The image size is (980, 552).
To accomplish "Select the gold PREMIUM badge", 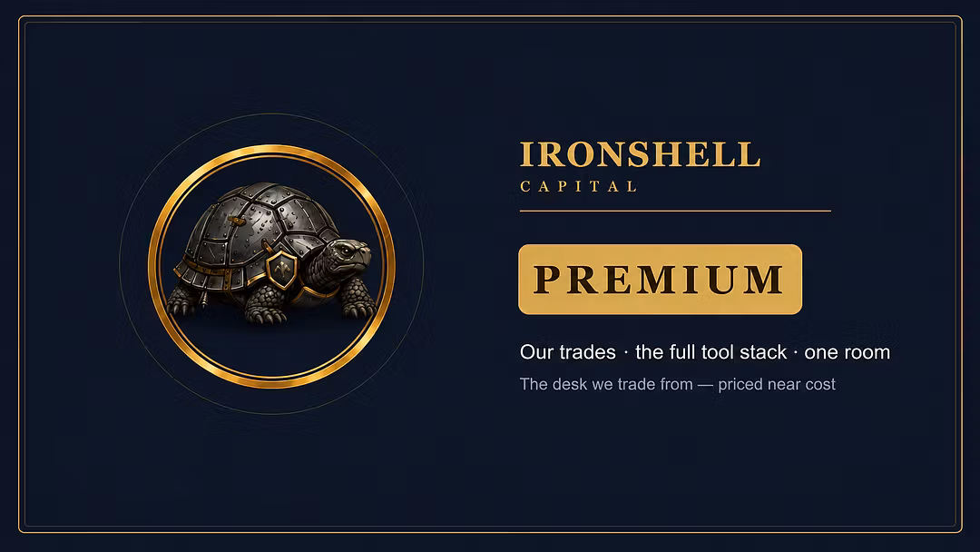I will (x=660, y=280).
